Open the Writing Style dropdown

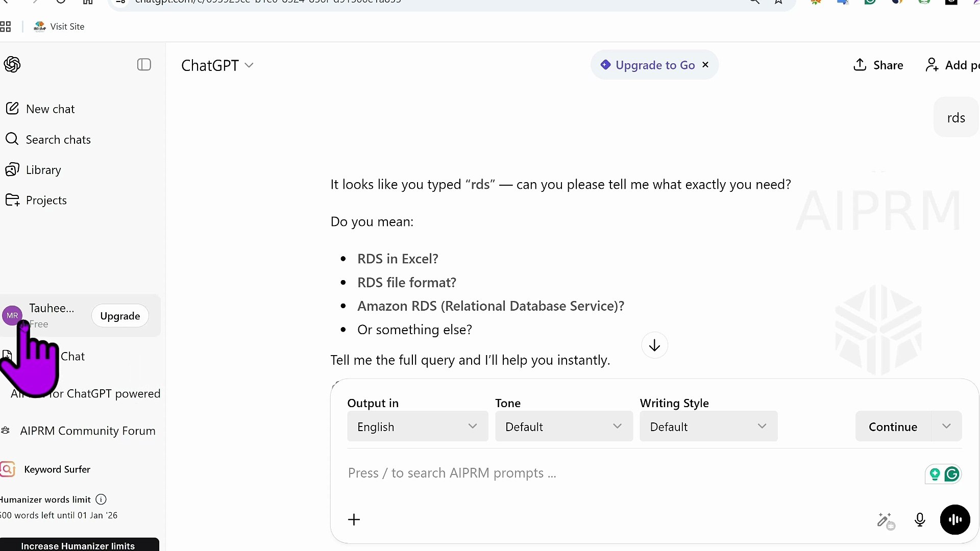click(708, 427)
